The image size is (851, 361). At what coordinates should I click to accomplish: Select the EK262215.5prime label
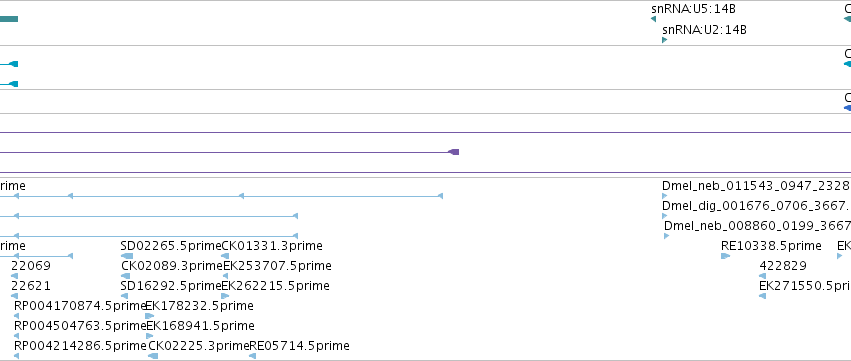(275, 286)
